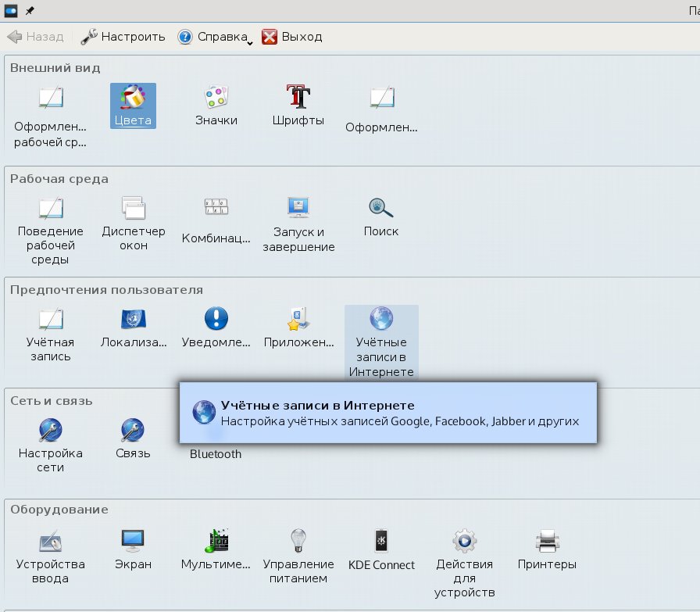
Task: Open Настройка сети network settings
Action: (x=51, y=446)
